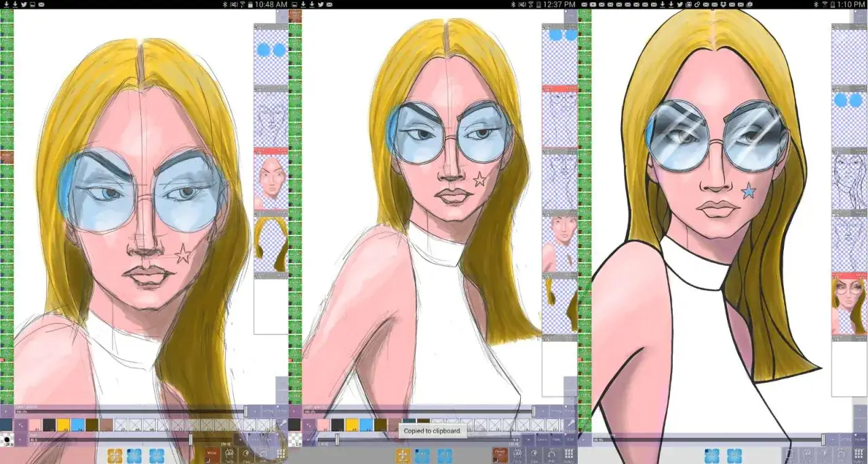868x464 pixels.
Task: Collapse arrow at left of right opacity slider
Action: 583,440
